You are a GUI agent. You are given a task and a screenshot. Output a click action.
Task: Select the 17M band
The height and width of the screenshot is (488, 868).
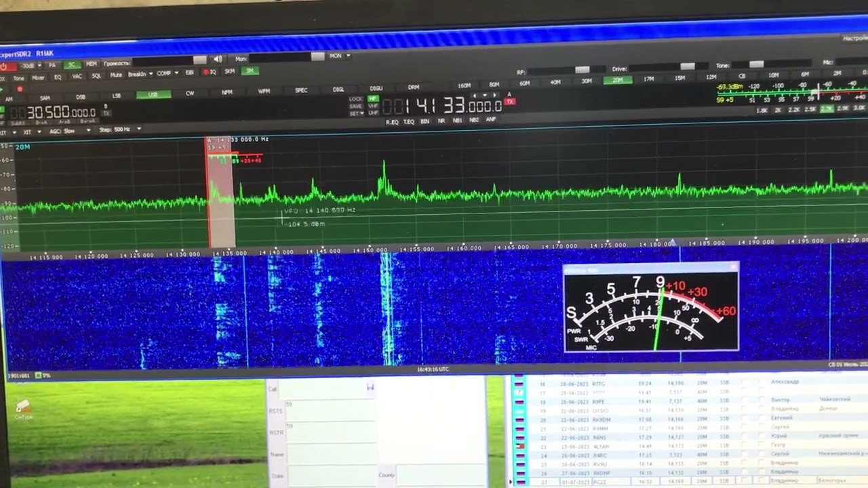648,79
